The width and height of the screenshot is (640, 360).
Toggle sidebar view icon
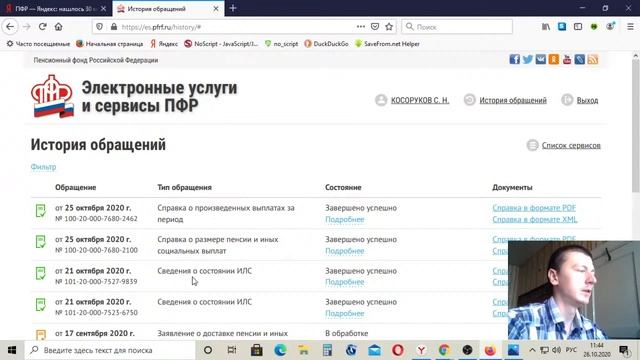pos(578,27)
